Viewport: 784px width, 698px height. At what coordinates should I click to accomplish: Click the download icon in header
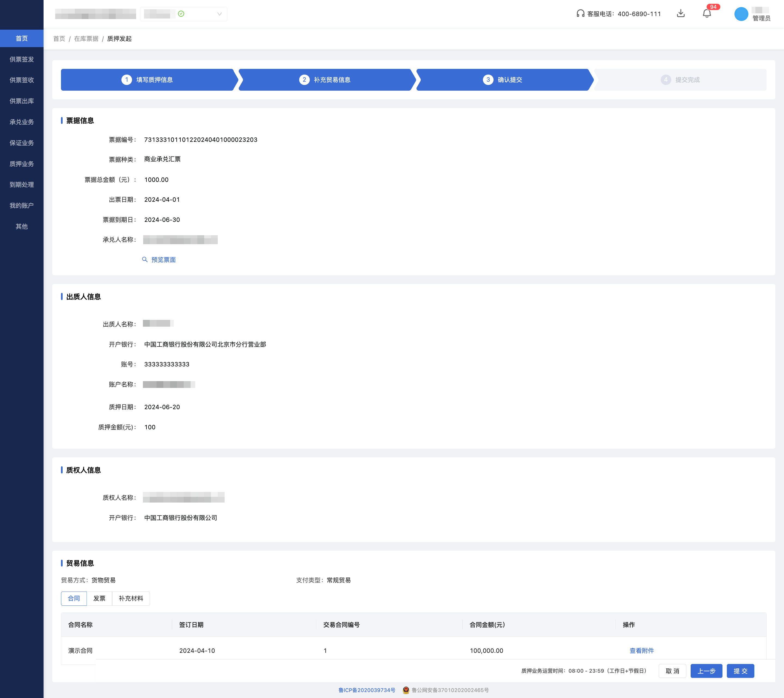click(681, 13)
